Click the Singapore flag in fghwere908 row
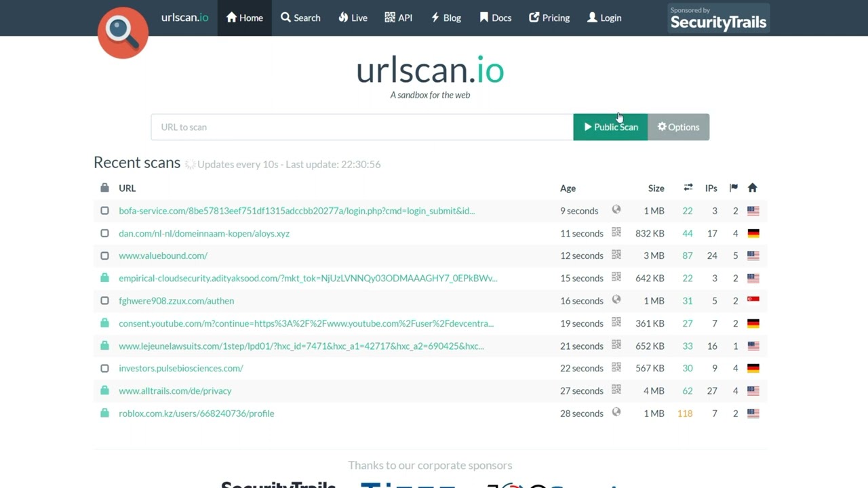Viewport: 868px width, 488px height. (753, 300)
